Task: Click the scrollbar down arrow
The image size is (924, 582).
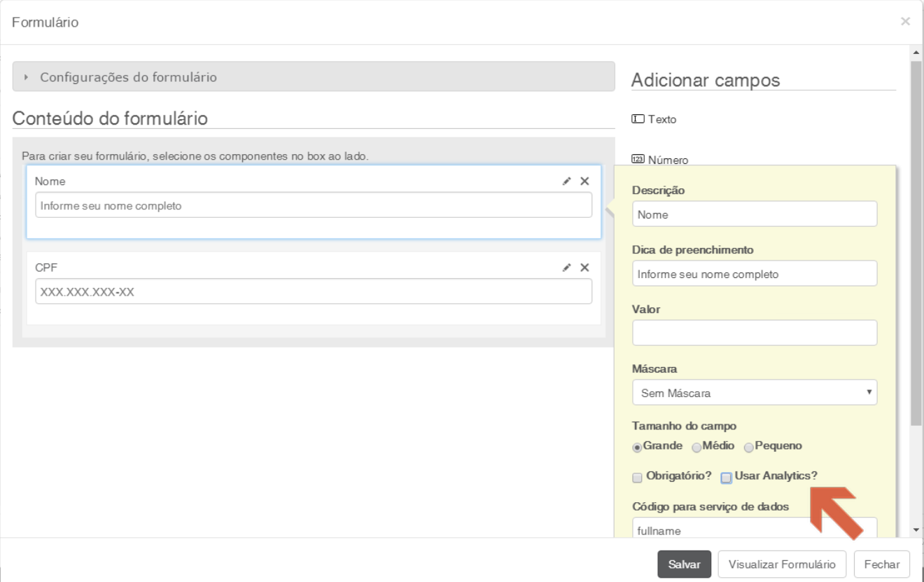Action: tap(916, 530)
